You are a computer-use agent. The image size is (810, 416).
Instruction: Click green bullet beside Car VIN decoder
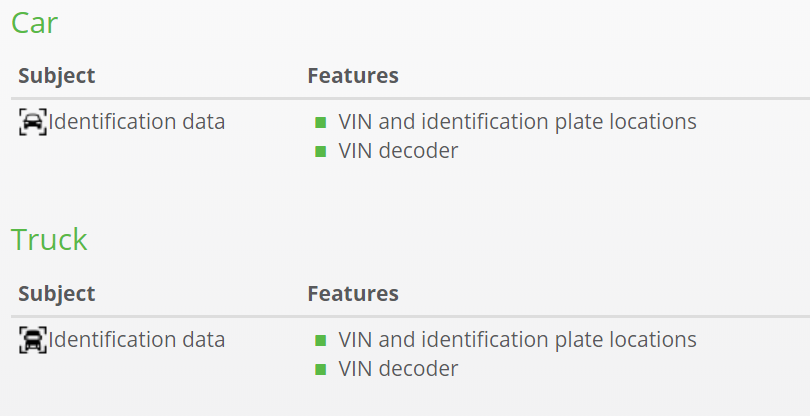pyautogui.click(x=321, y=151)
